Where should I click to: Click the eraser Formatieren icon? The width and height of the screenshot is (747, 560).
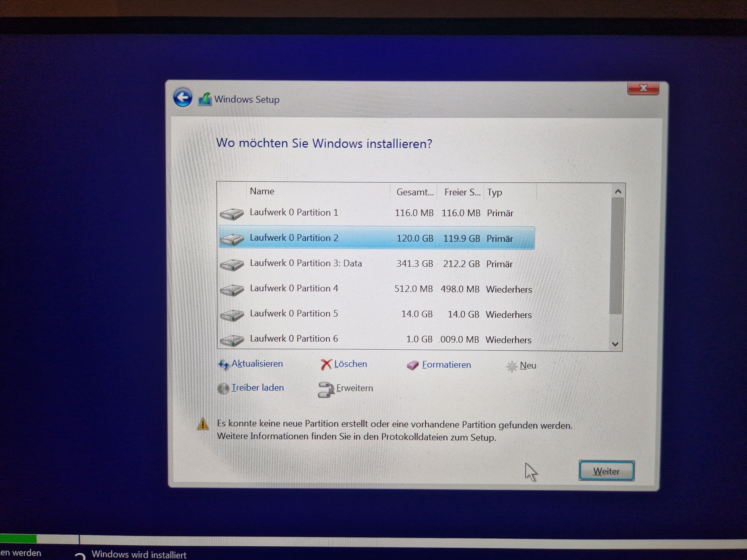click(413, 365)
